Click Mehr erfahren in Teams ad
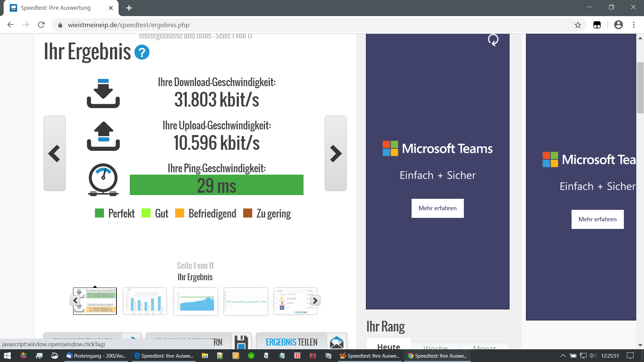 coord(437,208)
